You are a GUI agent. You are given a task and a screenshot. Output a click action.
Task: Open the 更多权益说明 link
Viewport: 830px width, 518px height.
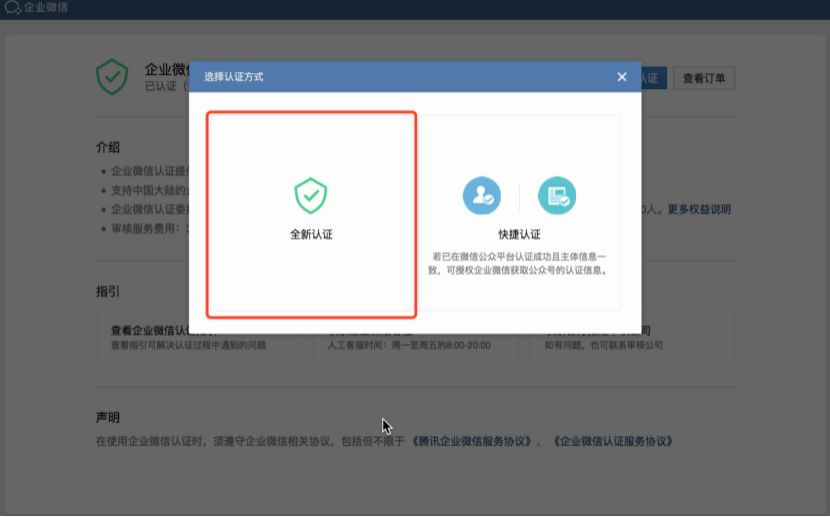(x=698, y=209)
